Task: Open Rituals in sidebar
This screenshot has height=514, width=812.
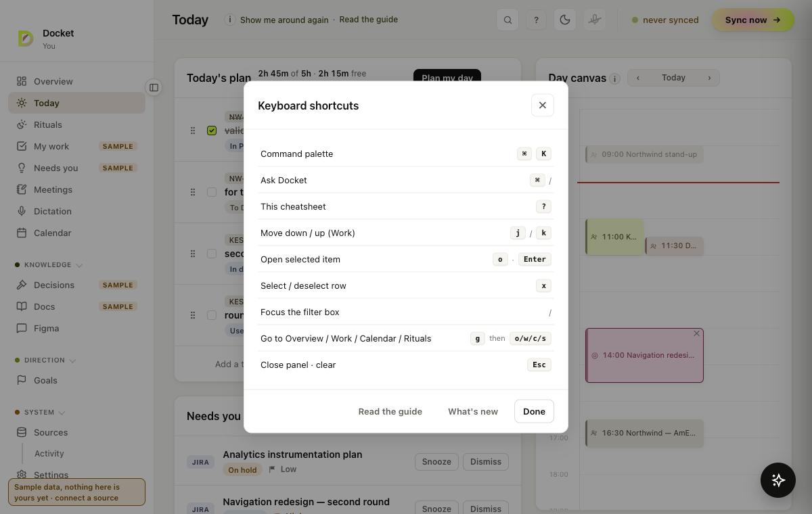Action: tap(76, 124)
